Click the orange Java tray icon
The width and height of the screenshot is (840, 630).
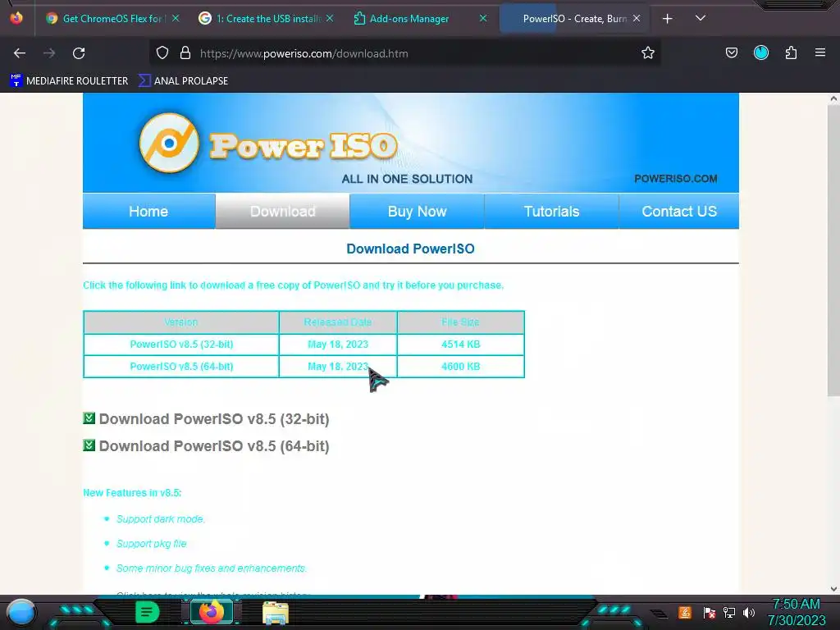pyautogui.click(x=685, y=612)
